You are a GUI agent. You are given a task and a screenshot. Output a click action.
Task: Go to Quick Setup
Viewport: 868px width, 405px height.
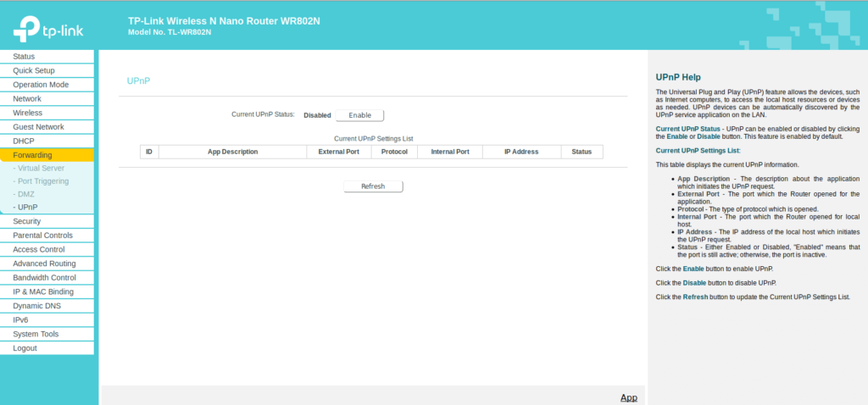(34, 70)
